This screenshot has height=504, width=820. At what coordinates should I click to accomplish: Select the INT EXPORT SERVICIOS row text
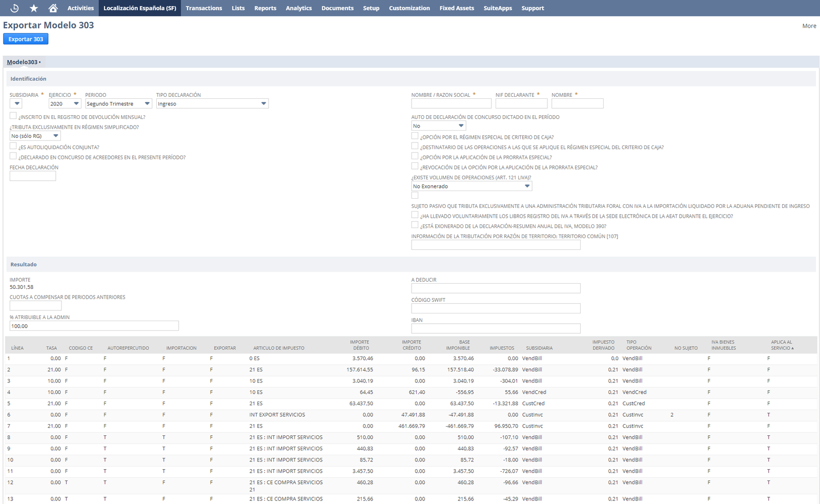click(x=277, y=415)
